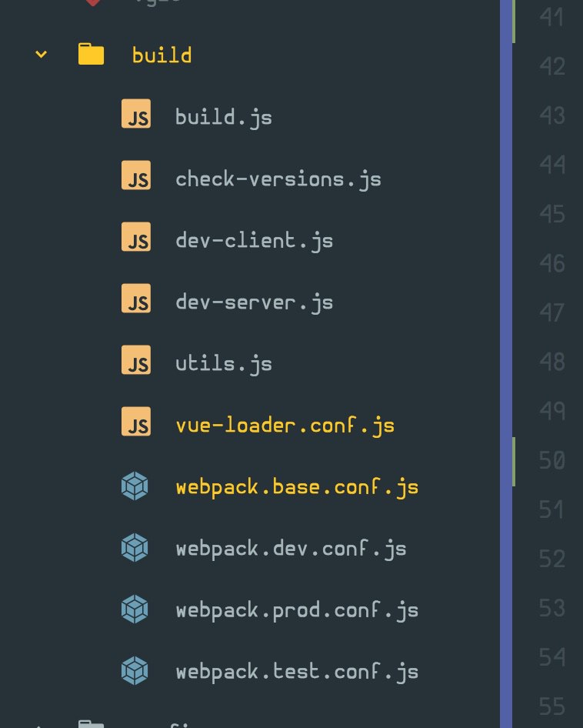The width and height of the screenshot is (583, 728).
Task: Click the JS icon beside build.js
Action: tap(136, 116)
